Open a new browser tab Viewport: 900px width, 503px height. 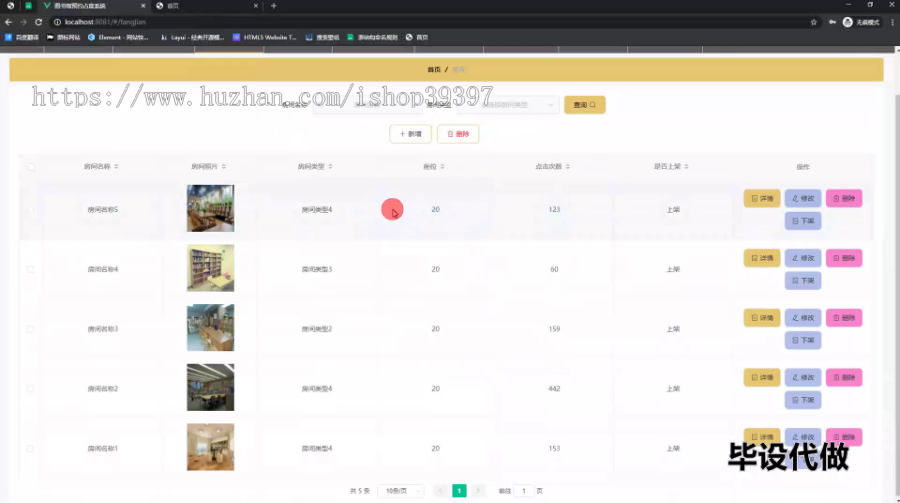pos(273,6)
